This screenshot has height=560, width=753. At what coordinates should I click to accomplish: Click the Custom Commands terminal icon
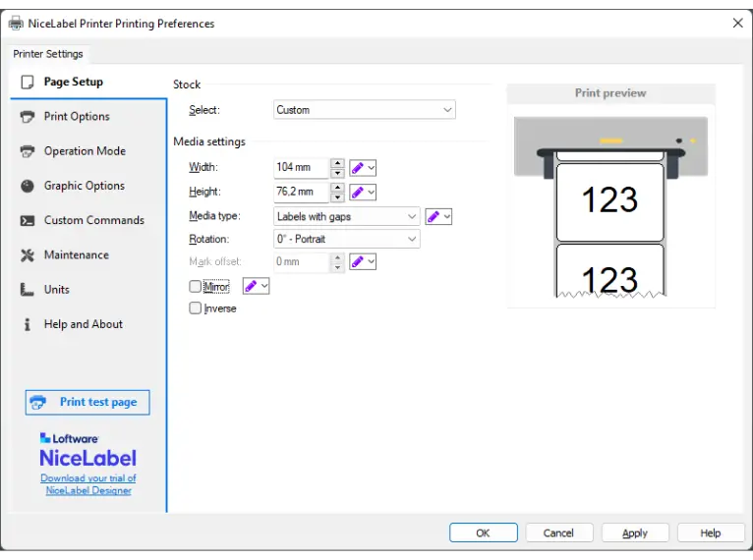click(x=27, y=221)
